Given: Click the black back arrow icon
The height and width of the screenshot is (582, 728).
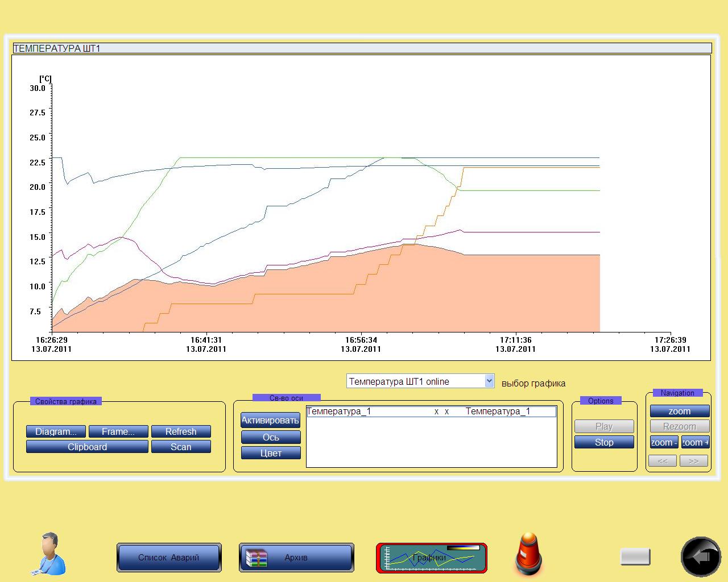Looking at the screenshot, I should [700, 557].
